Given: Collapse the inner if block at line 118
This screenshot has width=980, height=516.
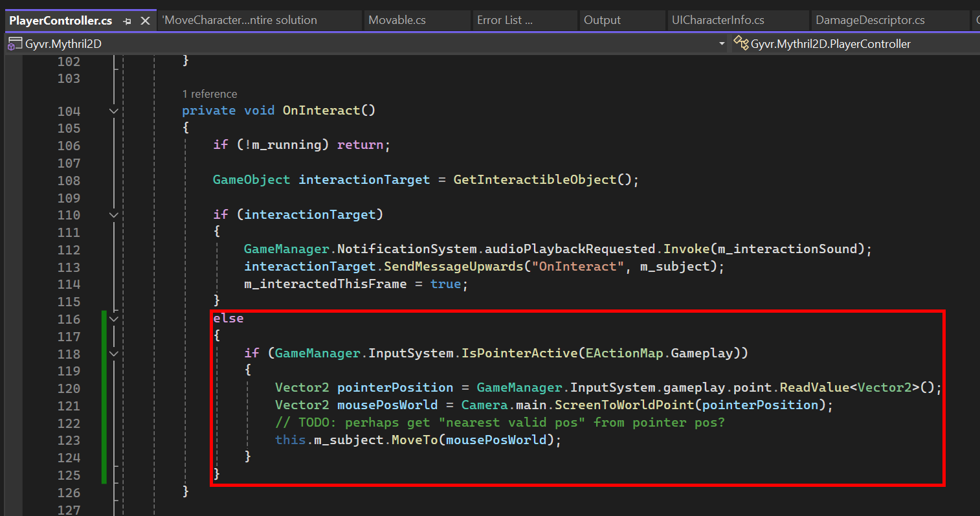Looking at the screenshot, I should 114,353.
